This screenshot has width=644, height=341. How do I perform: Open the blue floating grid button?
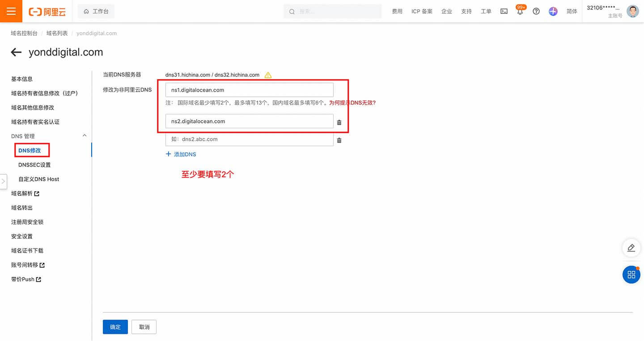tap(631, 274)
